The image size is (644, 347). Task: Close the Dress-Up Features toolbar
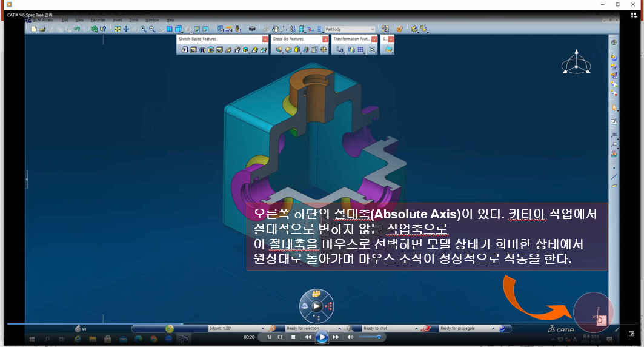coord(325,39)
